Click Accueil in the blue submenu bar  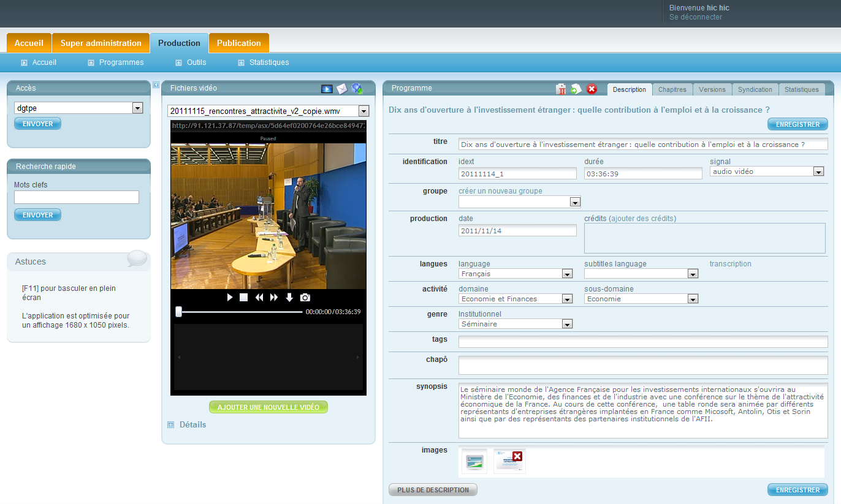pos(39,62)
